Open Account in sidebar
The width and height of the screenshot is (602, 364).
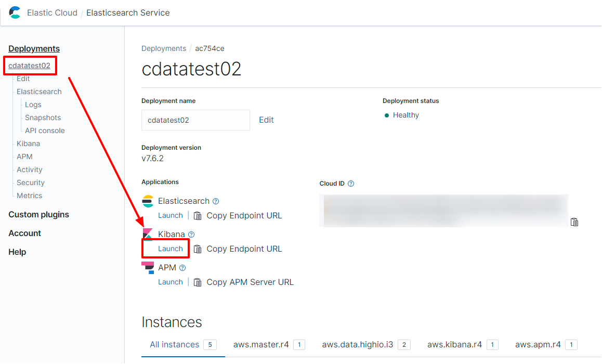point(24,233)
